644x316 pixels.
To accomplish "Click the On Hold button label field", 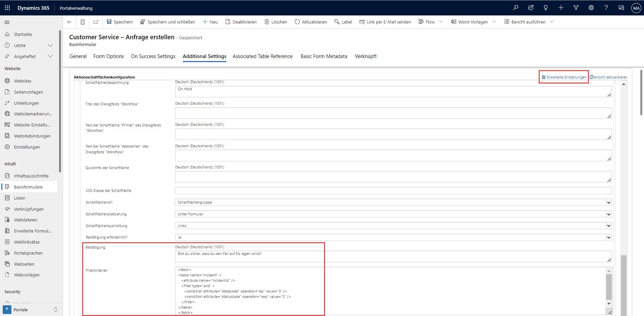I will tap(393, 92).
